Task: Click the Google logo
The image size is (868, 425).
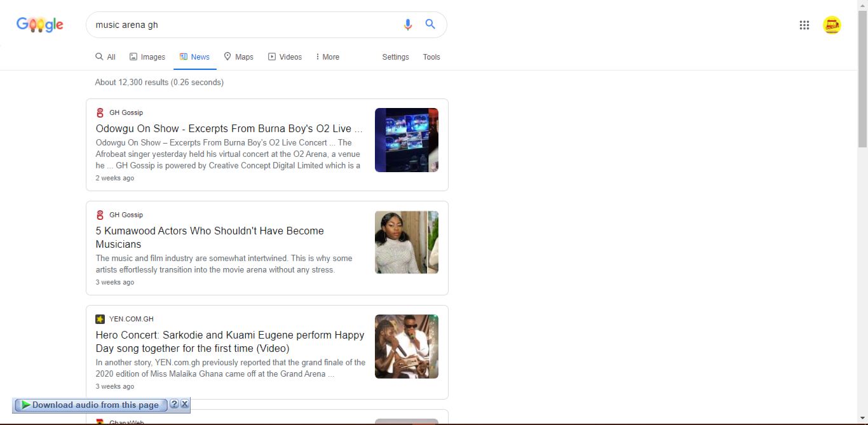Action: 39,25
